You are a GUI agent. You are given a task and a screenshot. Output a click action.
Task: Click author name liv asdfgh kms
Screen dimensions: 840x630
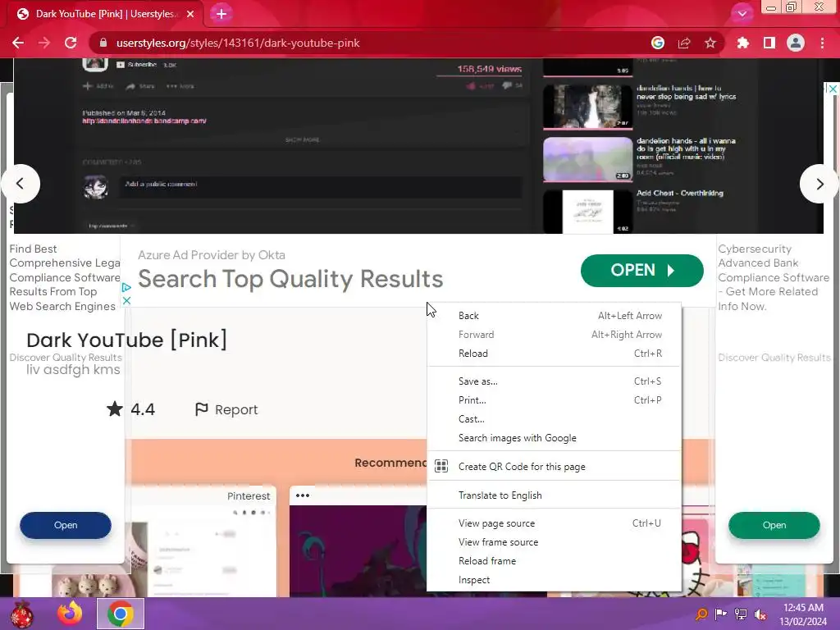tap(73, 370)
